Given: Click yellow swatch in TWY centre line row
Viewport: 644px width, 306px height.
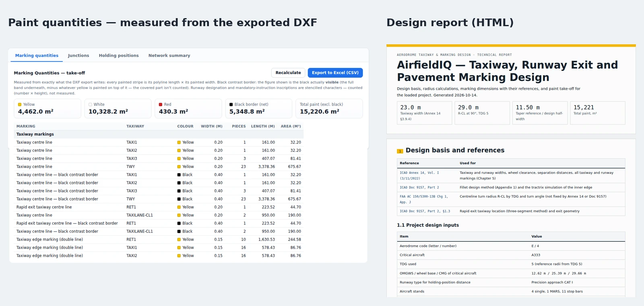Looking at the screenshot, I should (x=179, y=167).
